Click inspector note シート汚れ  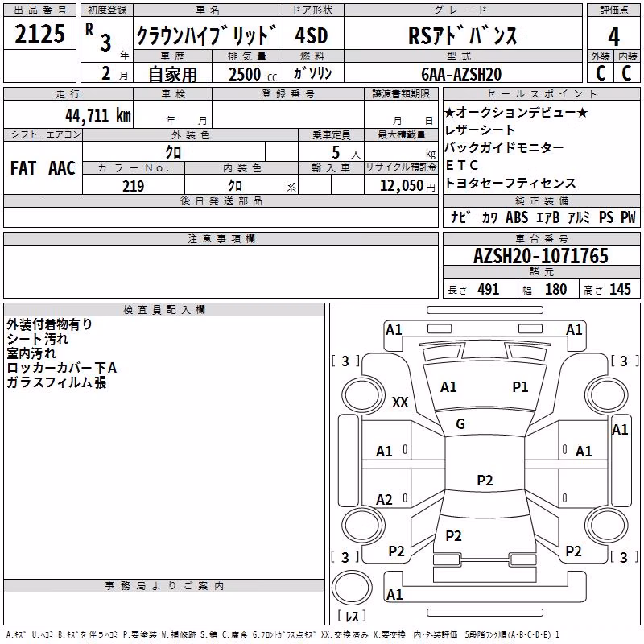pyautogui.click(x=37, y=339)
